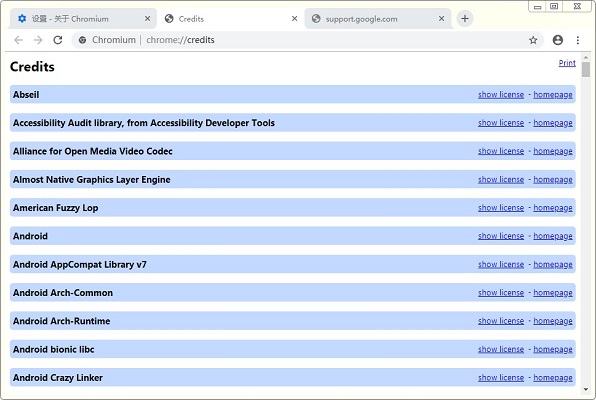Viewport: 596px width, 400px height.
Task: Expand show license for Abseil
Action: [x=501, y=95]
